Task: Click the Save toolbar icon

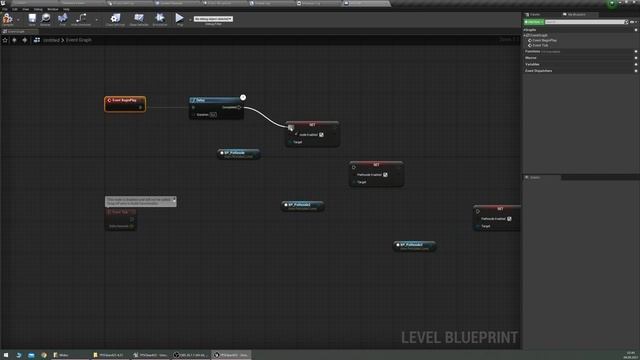Action: coord(32,19)
